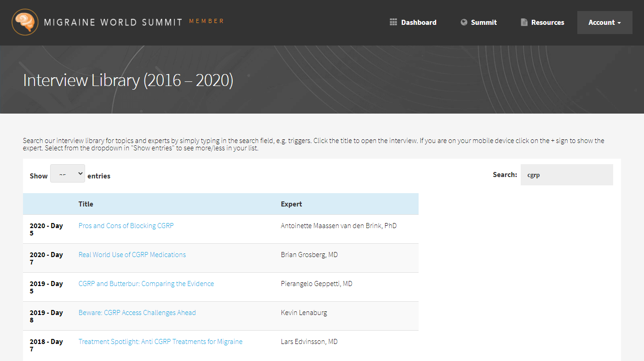
Task: Open the Summit menu item
Action: point(483,22)
